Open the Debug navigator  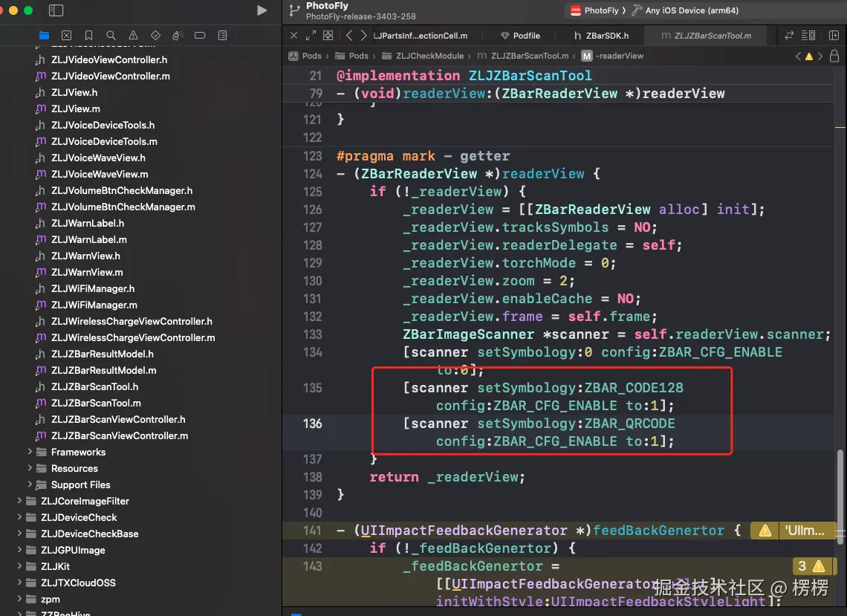click(178, 36)
